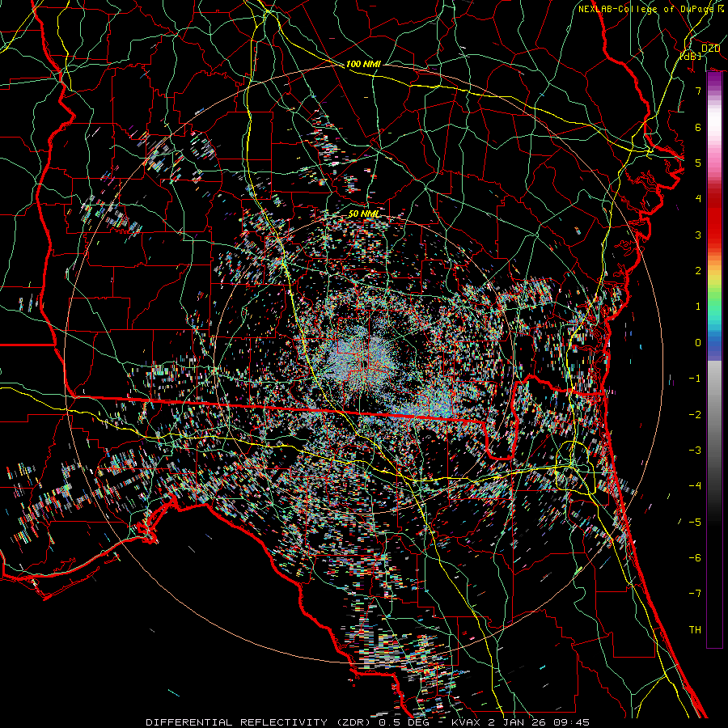Click the "-5" value on the color scale
The height and width of the screenshot is (728, 728).
[x=695, y=522]
